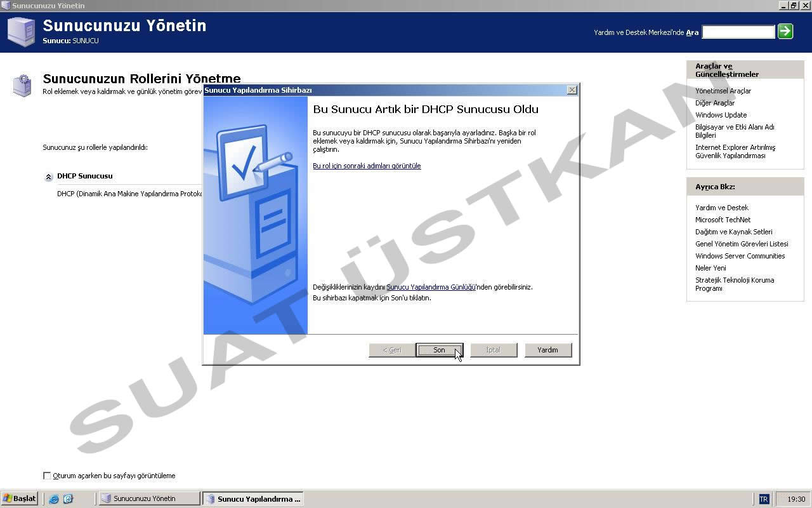812x508 pixels.
Task: Open Bilgisayar ve Etki Alanı Adı Bilgileri
Action: [x=735, y=131]
